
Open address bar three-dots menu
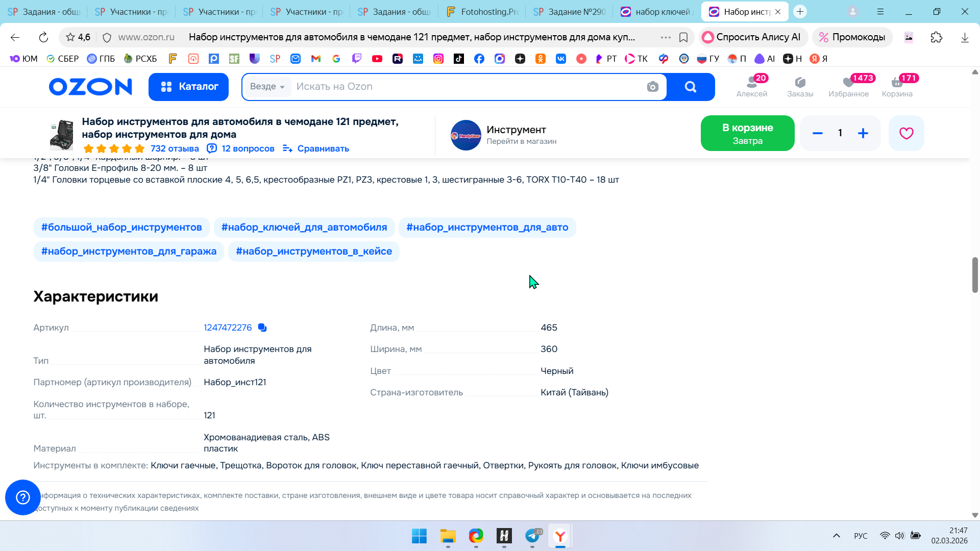666,37
